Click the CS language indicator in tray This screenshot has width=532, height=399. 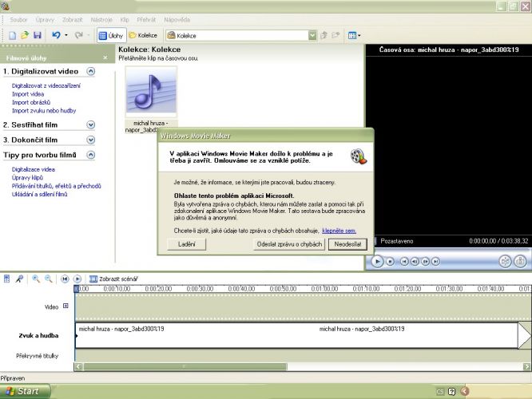tap(440, 392)
